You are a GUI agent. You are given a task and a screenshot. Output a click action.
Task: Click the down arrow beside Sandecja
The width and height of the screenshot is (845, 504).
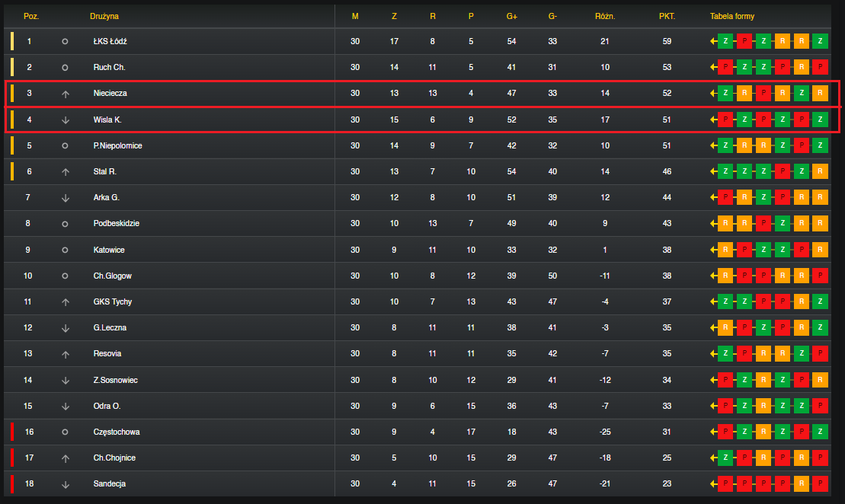click(x=66, y=484)
